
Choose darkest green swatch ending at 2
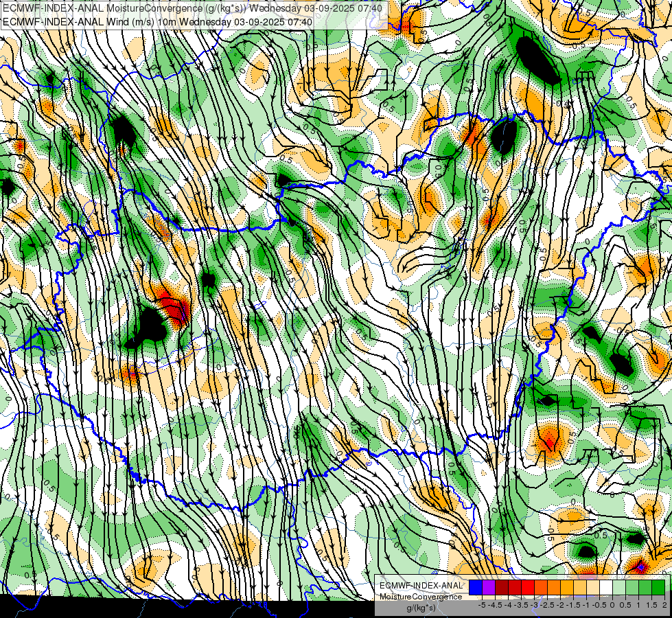pyautogui.click(x=658, y=587)
